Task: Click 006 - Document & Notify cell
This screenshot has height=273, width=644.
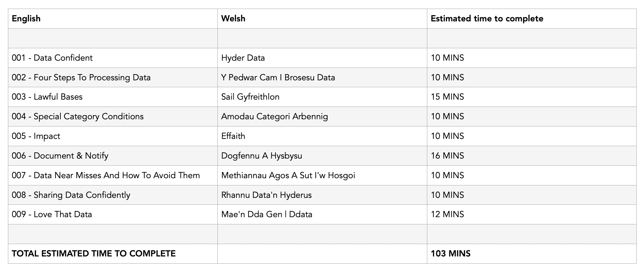Action: [x=113, y=156]
